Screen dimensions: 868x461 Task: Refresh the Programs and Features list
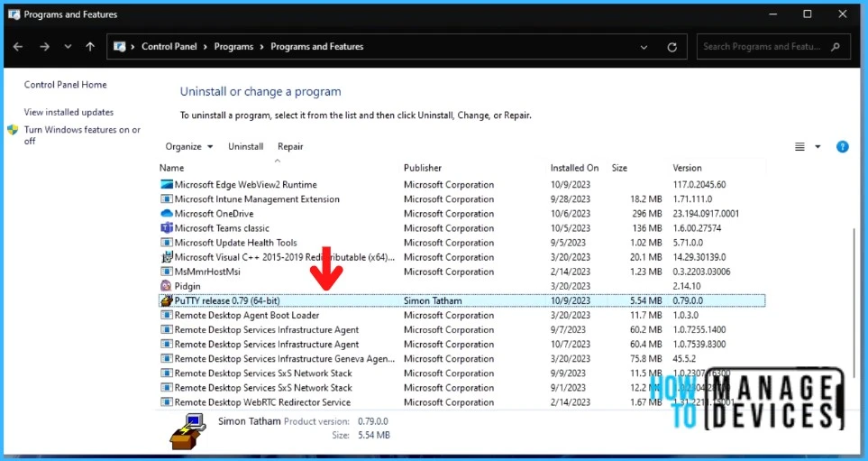(672, 47)
